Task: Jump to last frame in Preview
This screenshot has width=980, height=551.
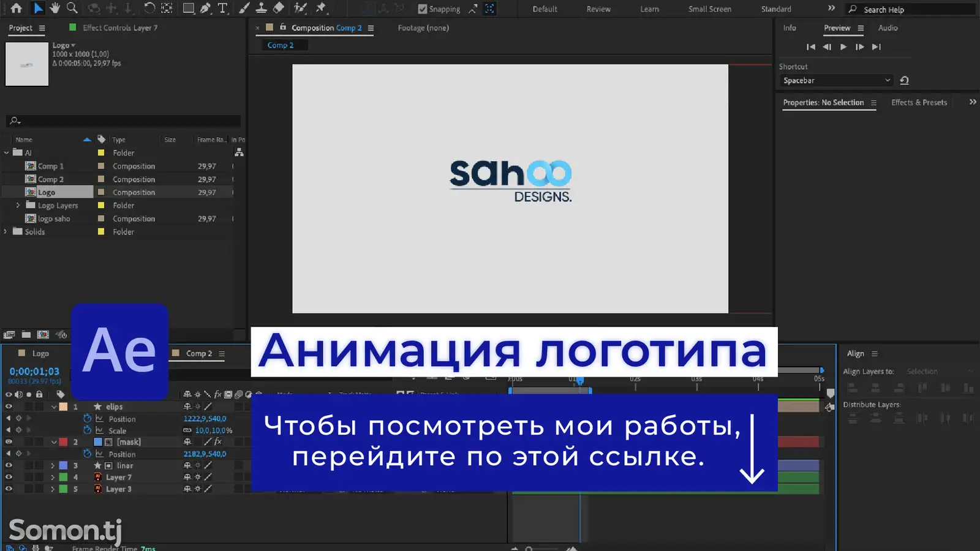Action: (x=876, y=47)
